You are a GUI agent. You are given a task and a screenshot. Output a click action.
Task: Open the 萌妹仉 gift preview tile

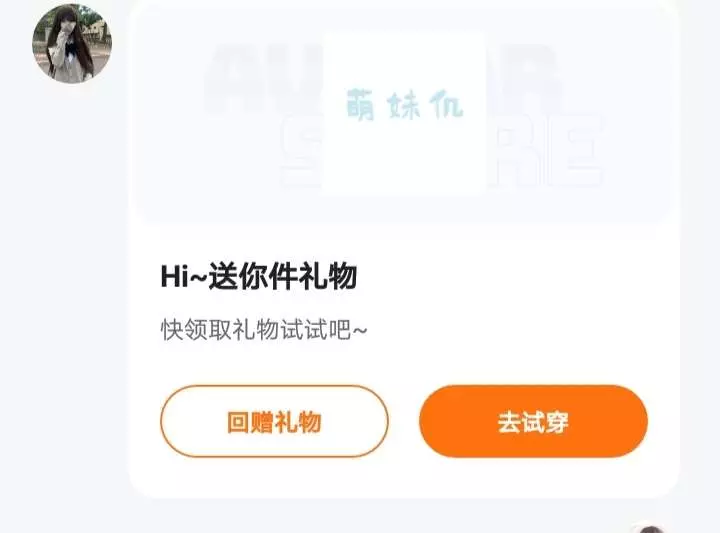point(404,113)
